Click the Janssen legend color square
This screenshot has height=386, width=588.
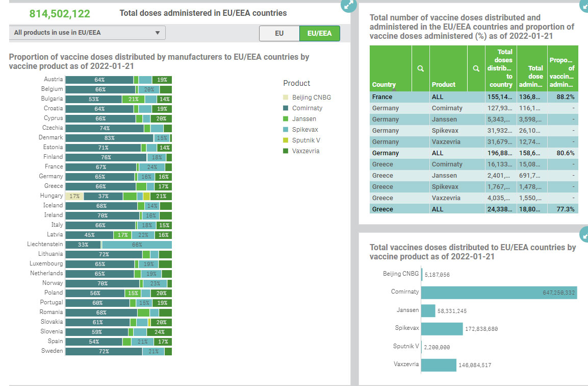pos(286,118)
